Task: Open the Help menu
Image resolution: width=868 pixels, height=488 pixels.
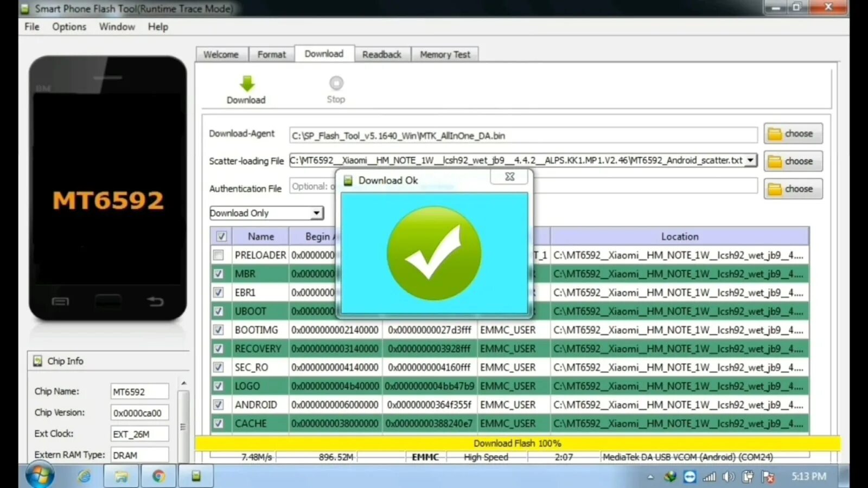Action: point(158,27)
